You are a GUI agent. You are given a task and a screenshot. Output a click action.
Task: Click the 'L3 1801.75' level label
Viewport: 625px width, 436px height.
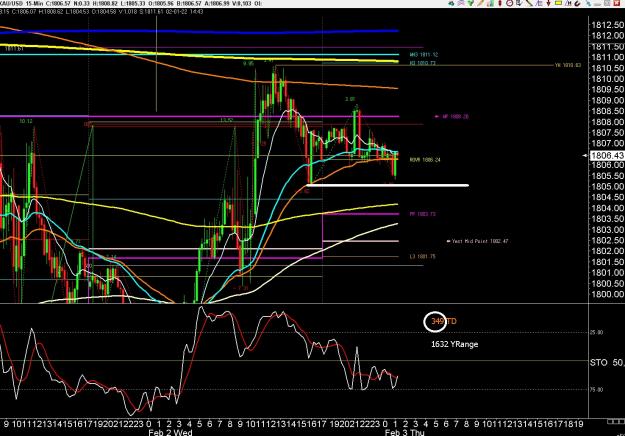point(423,257)
